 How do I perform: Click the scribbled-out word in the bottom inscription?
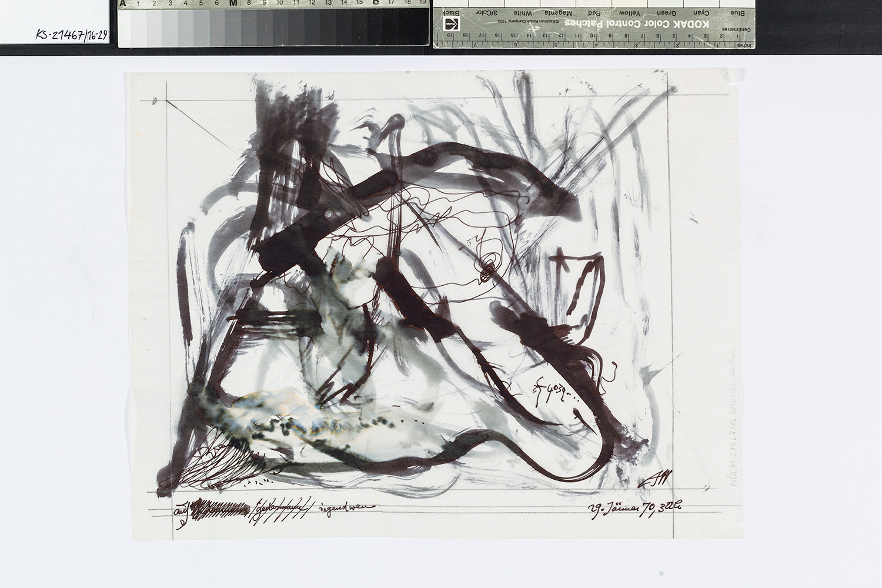[223, 507]
